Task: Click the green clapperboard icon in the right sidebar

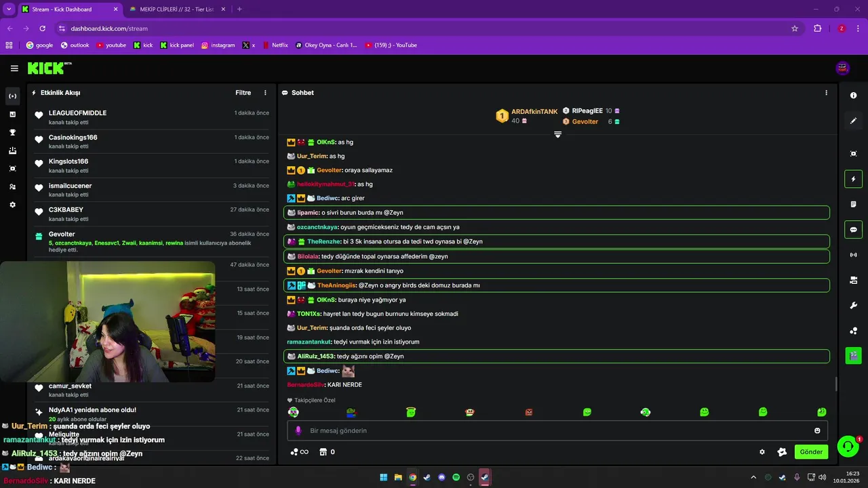Action: [x=854, y=354]
